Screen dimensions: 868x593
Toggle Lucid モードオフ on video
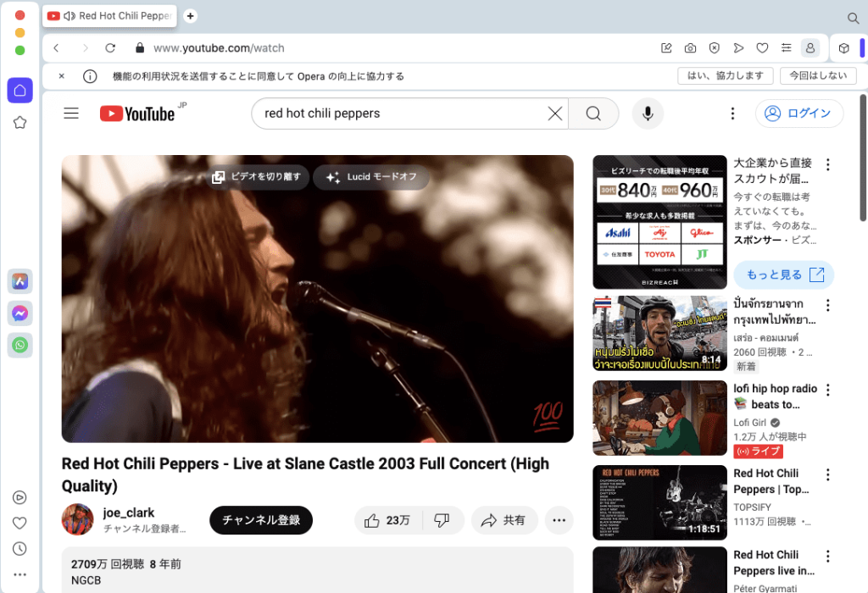tap(371, 177)
